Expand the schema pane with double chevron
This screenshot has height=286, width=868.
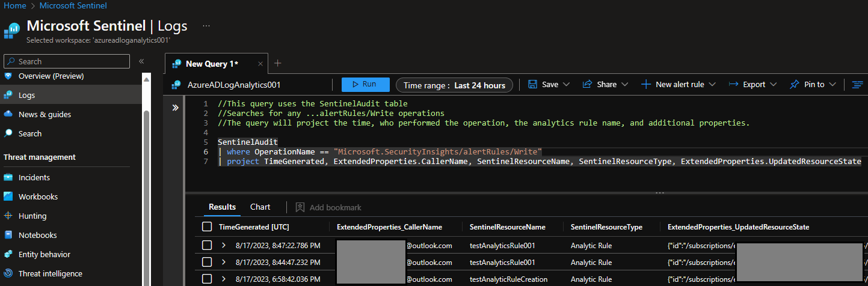pyautogui.click(x=176, y=108)
